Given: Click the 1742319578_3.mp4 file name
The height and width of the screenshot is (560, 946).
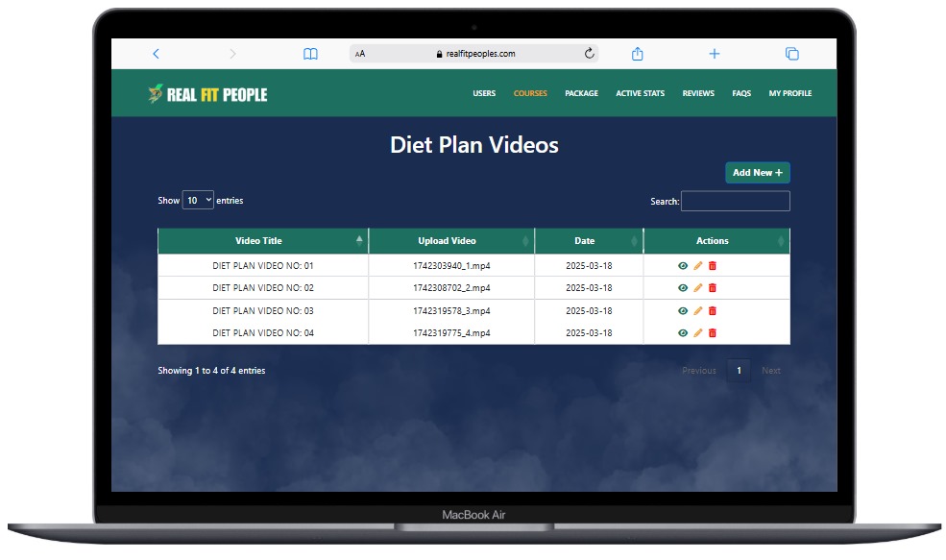Looking at the screenshot, I should tap(451, 311).
